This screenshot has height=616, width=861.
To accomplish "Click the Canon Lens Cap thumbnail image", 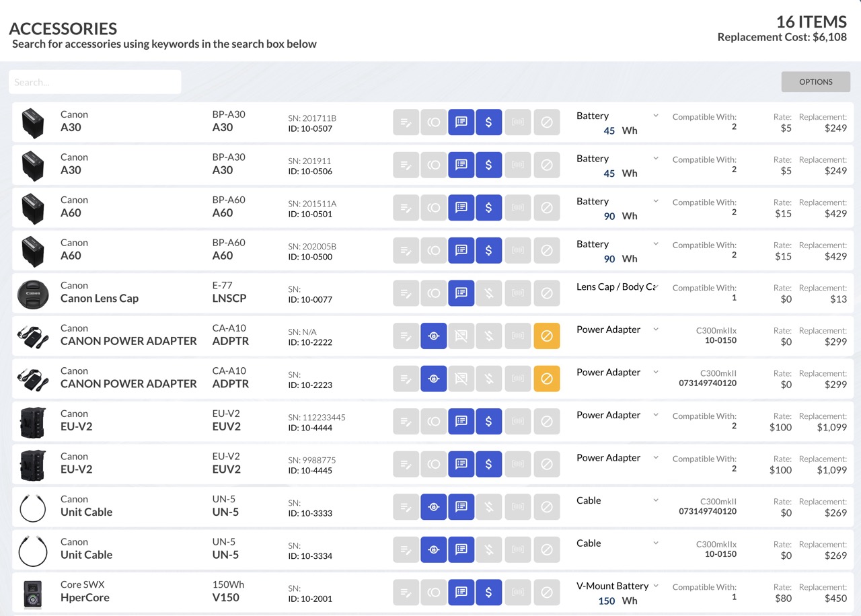I will 34,293.
